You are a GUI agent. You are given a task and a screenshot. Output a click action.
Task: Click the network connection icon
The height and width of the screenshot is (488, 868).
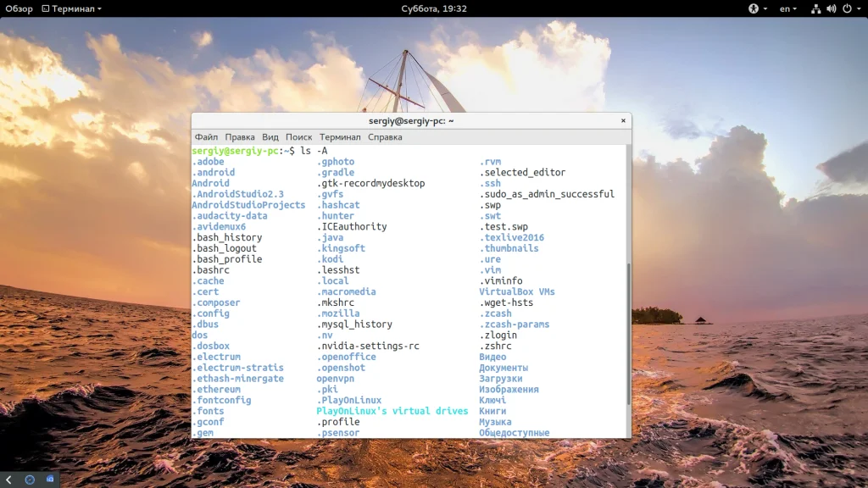[815, 8]
